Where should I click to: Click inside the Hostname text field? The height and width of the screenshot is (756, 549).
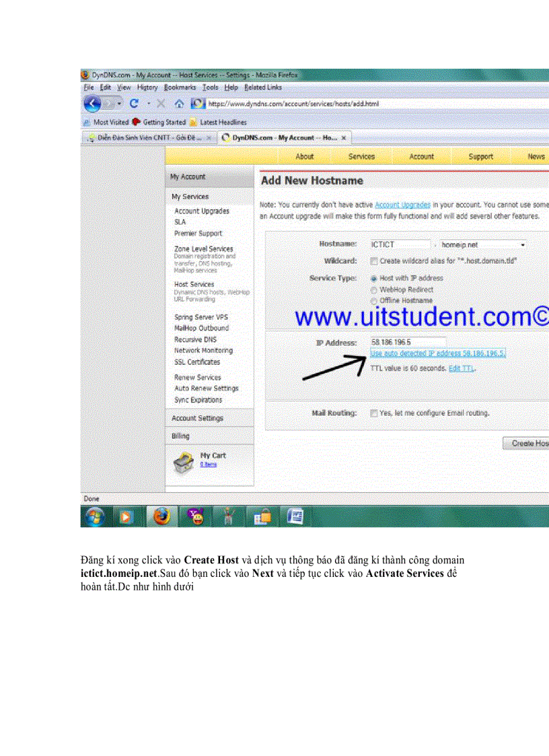pos(400,245)
